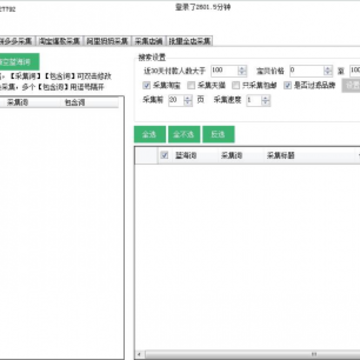Click the horizontal scrollbar track under the results table
The height and width of the screenshot is (360, 360).
(x=253, y=354)
